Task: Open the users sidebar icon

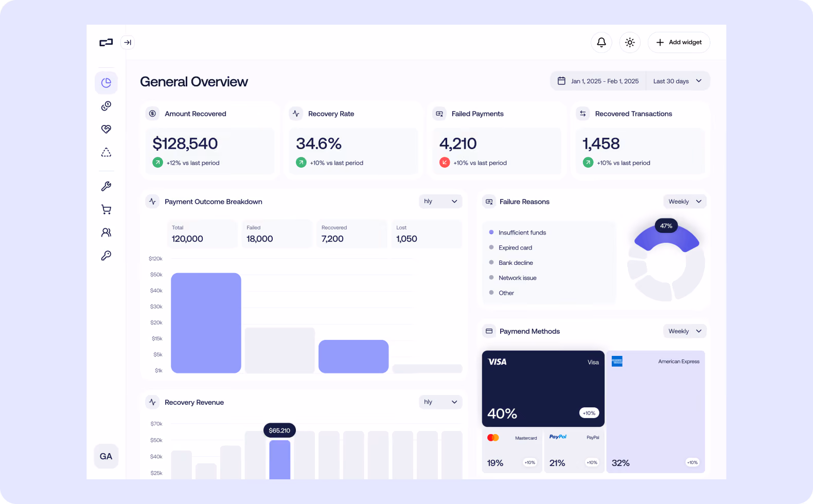Action: pyautogui.click(x=106, y=232)
